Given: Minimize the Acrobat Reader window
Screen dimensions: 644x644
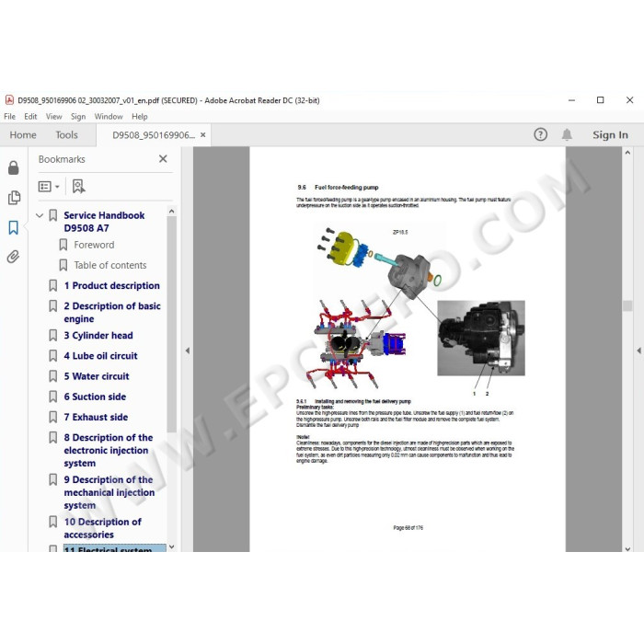Looking at the screenshot, I should (x=571, y=100).
